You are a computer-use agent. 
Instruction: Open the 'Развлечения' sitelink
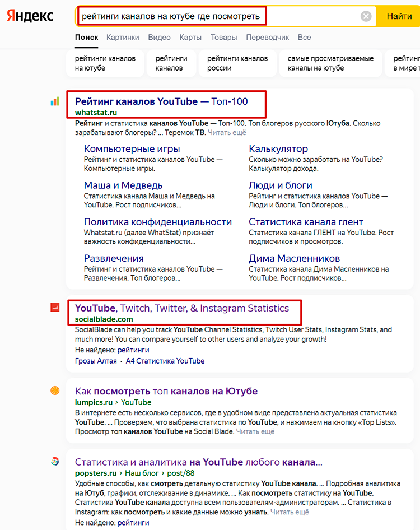114,258
